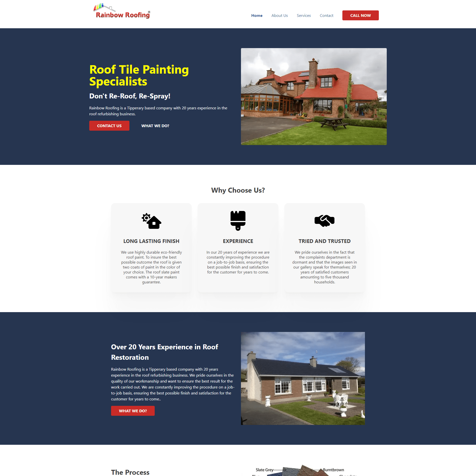Screen dimensions: 476x476
Task: Click the CALL NOW button in navigation
Action: tap(360, 15)
